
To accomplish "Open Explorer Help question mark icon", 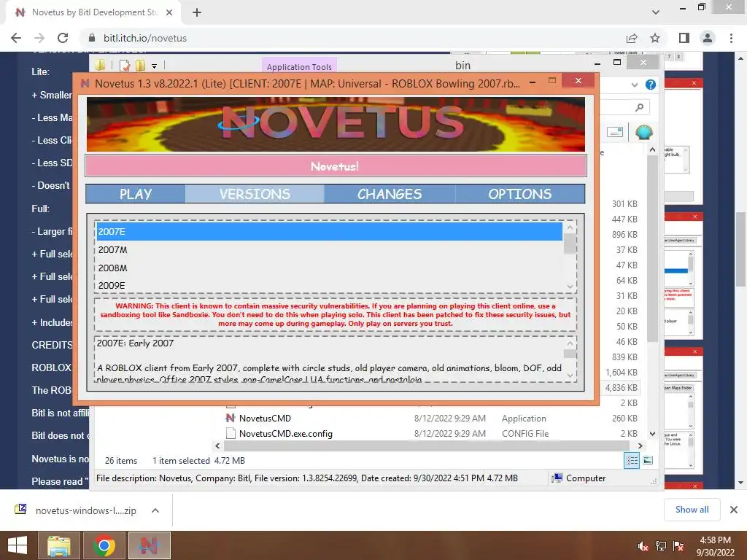I will point(650,85).
